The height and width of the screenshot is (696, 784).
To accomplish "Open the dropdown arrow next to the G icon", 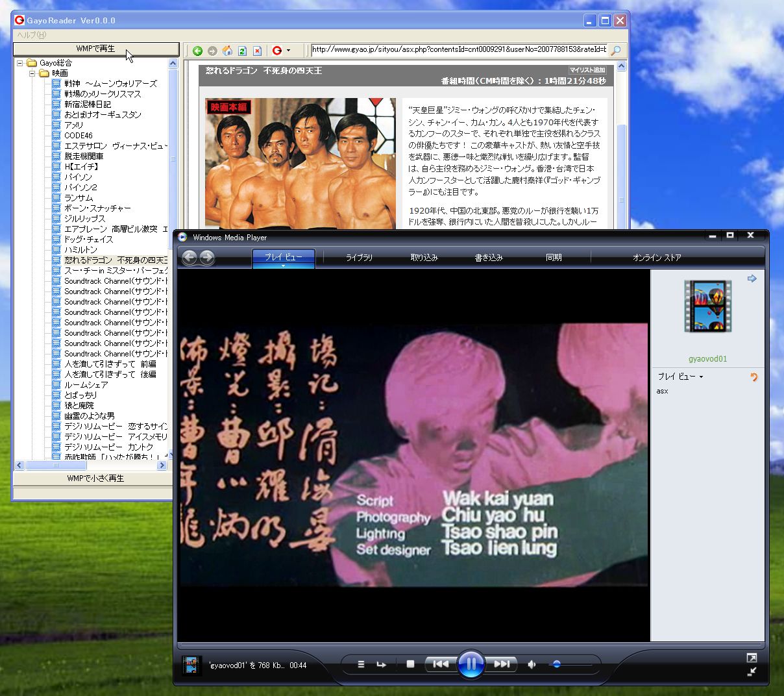I will coord(288,51).
